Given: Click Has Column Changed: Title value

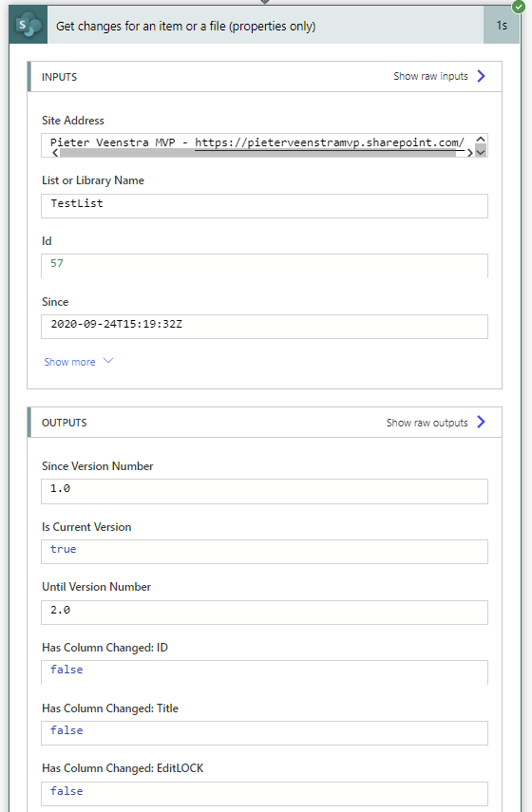Looking at the screenshot, I should 264,733.
